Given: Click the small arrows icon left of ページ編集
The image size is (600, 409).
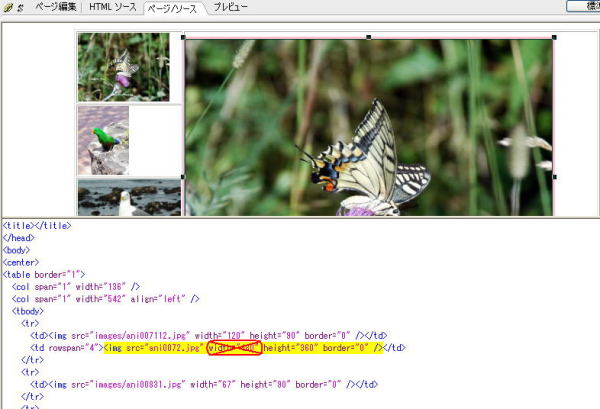Looking at the screenshot, I should coord(21,8).
